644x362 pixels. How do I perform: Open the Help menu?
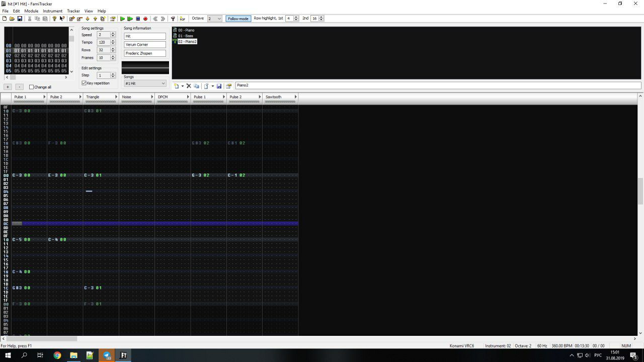click(102, 11)
